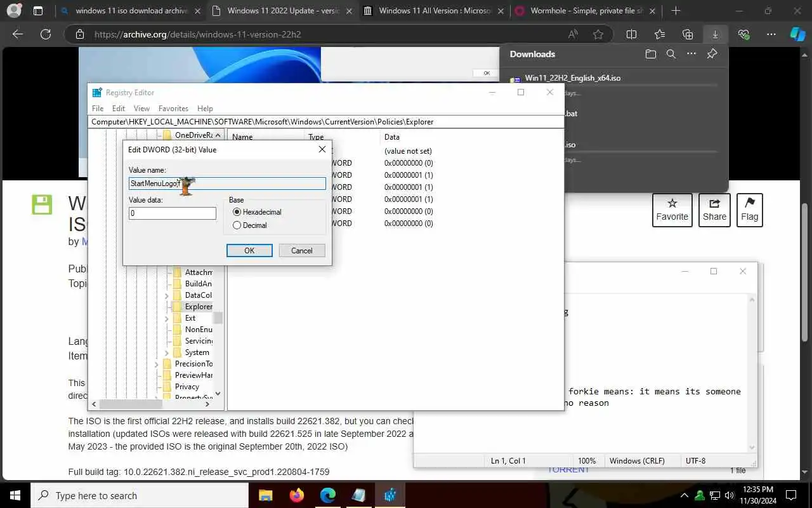Expand the System registry key

coord(167,352)
